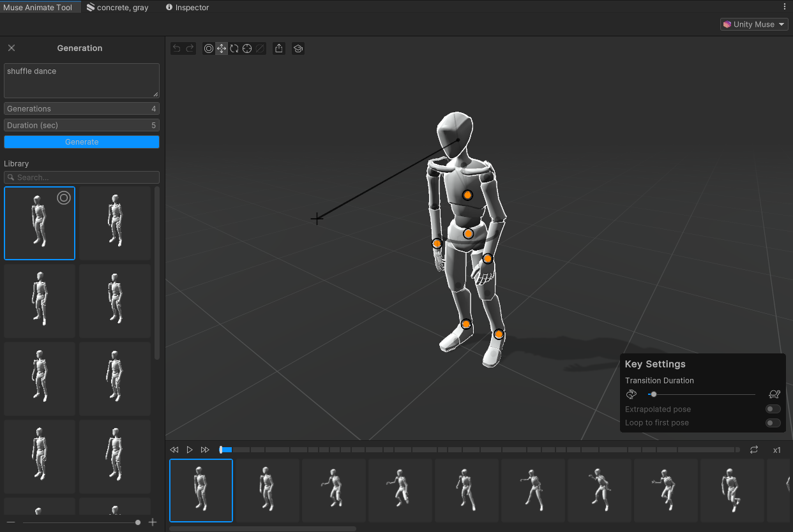Image resolution: width=793 pixels, height=532 pixels.
Task: Click the Library vertical scrollbar
Action: pyautogui.click(x=157, y=273)
